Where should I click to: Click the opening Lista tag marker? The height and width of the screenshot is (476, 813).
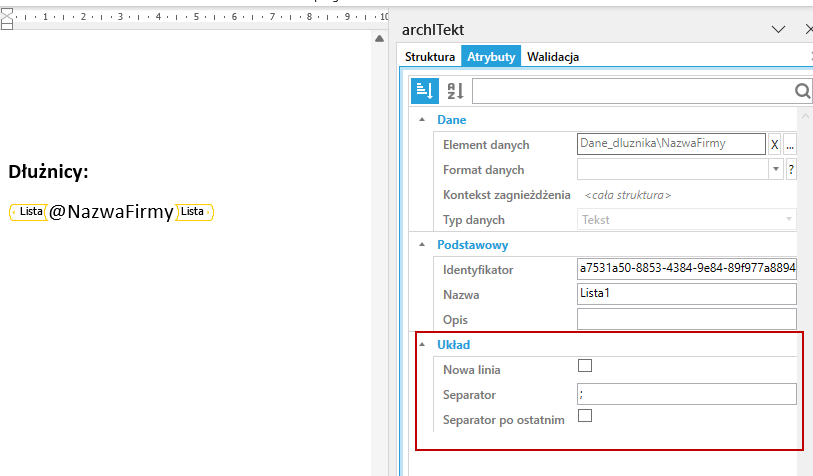point(29,212)
